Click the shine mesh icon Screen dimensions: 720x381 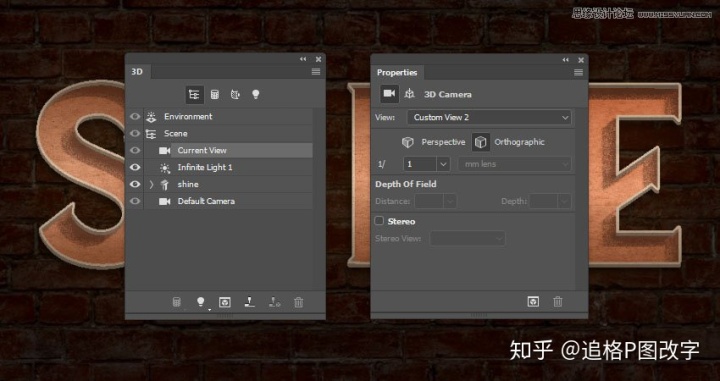(x=164, y=185)
